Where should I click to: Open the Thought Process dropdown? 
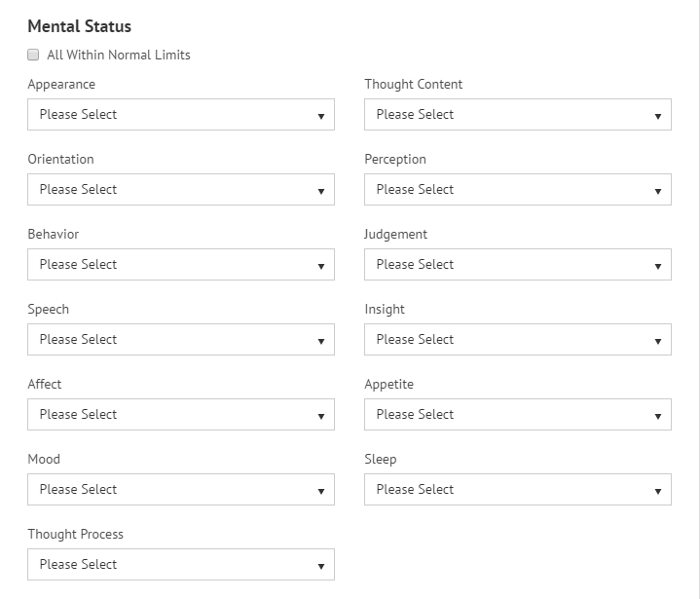tap(181, 565)
